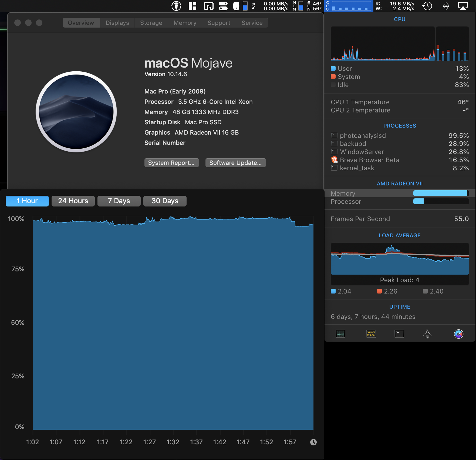
Task: Choose the 30 Days history view
Action: (165, 201)
